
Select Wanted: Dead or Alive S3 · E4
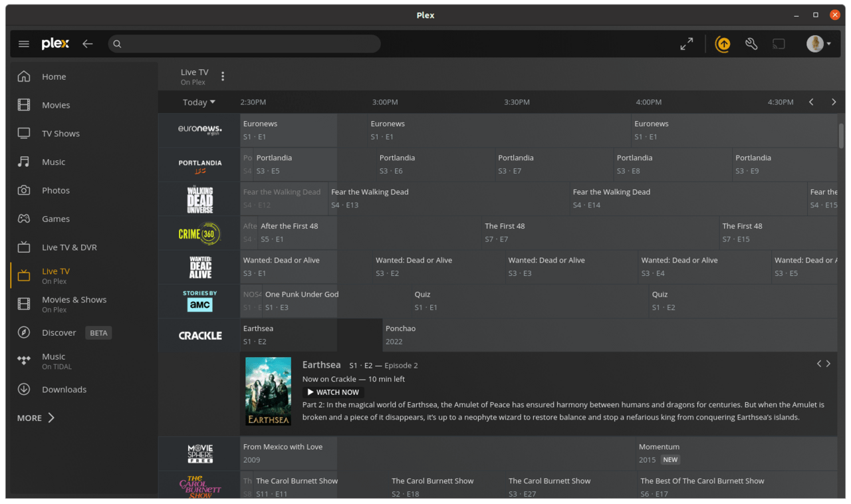(704, 267)
